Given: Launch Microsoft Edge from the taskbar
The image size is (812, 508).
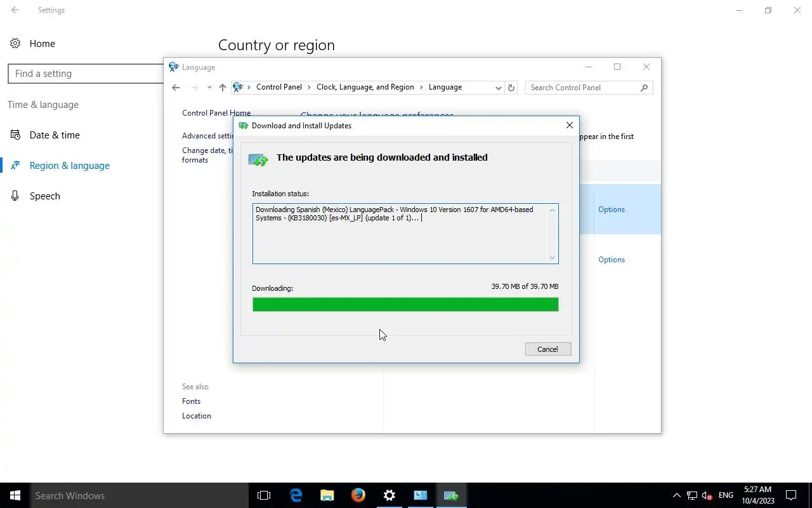Looking at the screenshot, I should click(296, 495).
